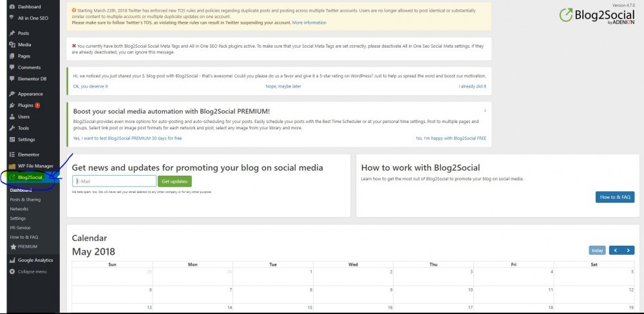The height and width of the screenshot is (314, 644).
Task: Click the WP File Manager folder icon
Action: click(x=12, y=166)
